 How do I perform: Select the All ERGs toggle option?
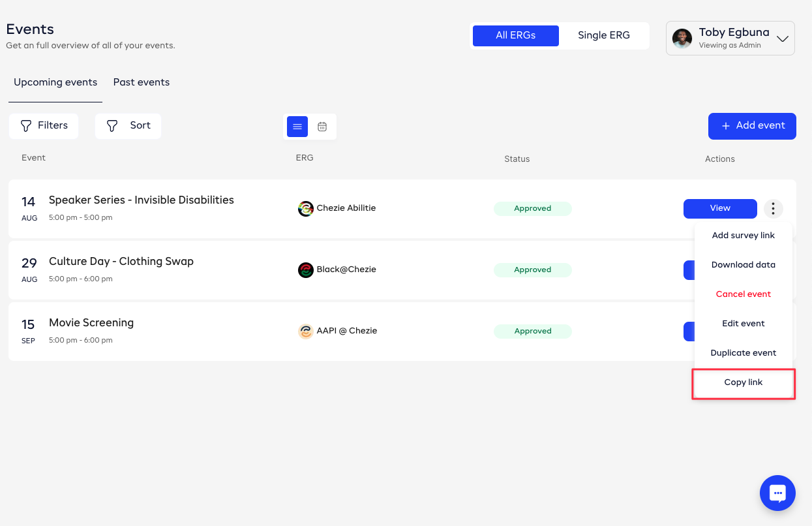tap(515, 36)
